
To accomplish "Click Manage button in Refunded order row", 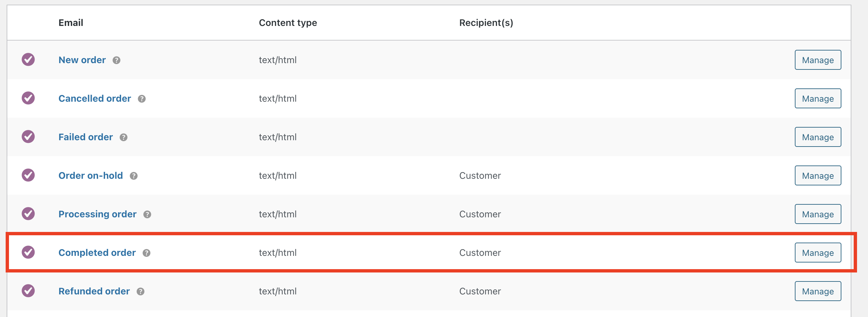I will click(817, 291).
